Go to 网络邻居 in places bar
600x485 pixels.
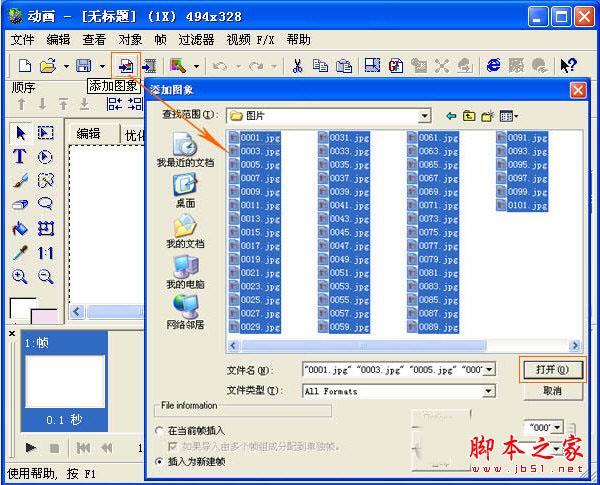(185, 312)
